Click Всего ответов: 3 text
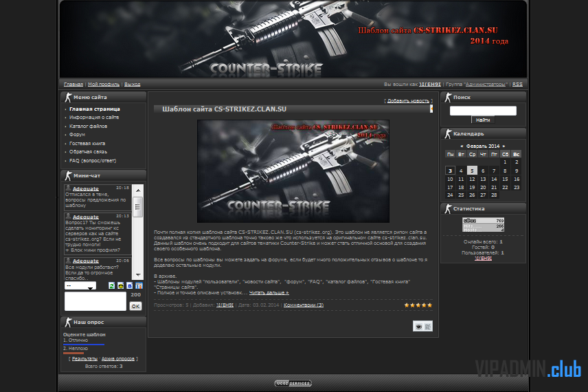This screenshot has height=392, width=588. [104, 366]
